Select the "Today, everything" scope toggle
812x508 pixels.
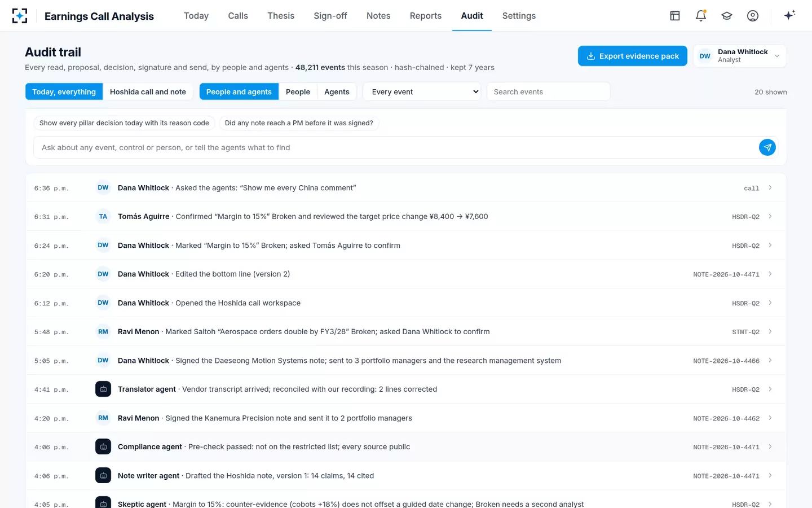click(64, 91)
